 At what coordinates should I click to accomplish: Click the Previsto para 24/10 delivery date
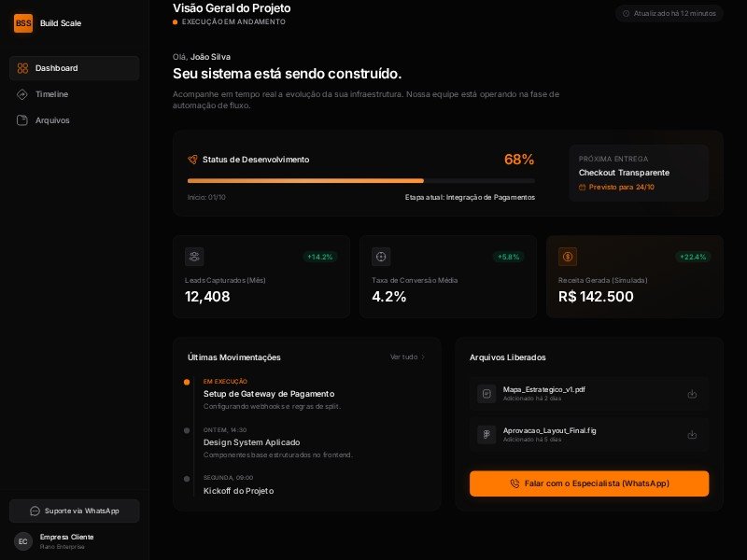tap(617, 187)
